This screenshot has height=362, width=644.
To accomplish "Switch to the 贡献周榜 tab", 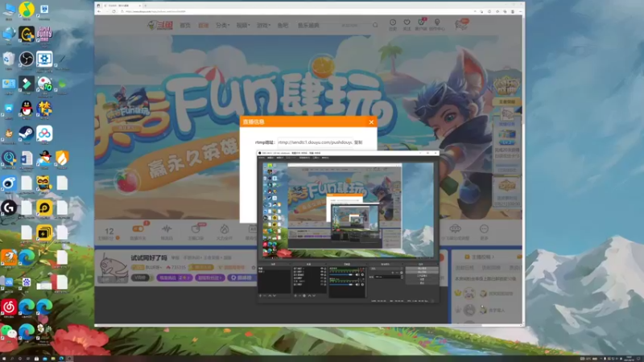I will pos(491,268).
